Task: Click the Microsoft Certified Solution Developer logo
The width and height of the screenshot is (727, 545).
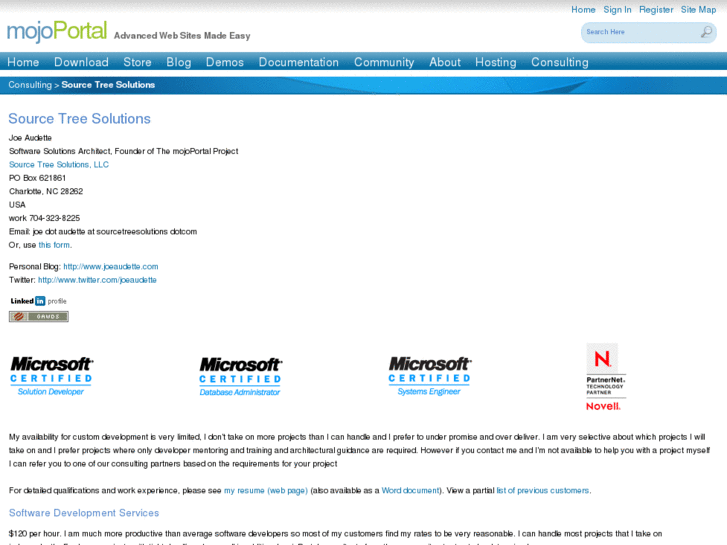Action: (51, 376)
